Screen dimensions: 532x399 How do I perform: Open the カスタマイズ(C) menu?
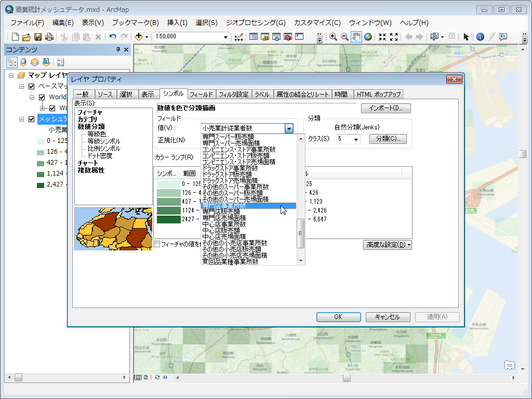[x=317, y=23]
